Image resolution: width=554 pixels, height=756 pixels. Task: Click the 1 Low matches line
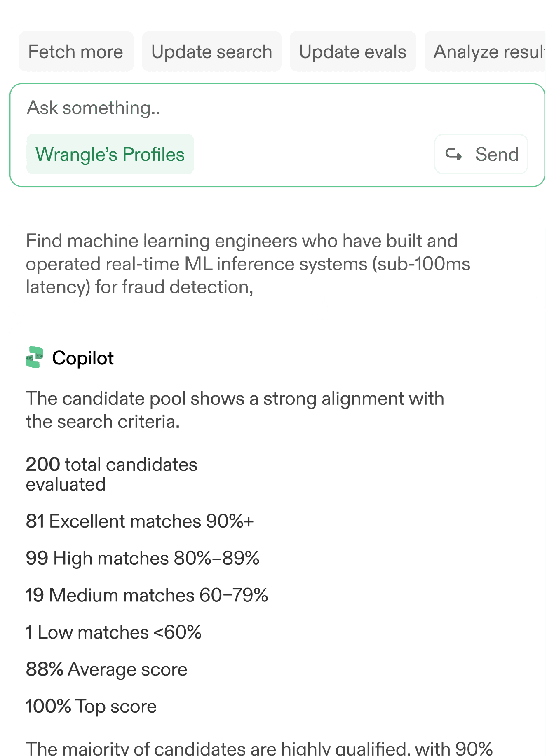[x=114, y=632]
